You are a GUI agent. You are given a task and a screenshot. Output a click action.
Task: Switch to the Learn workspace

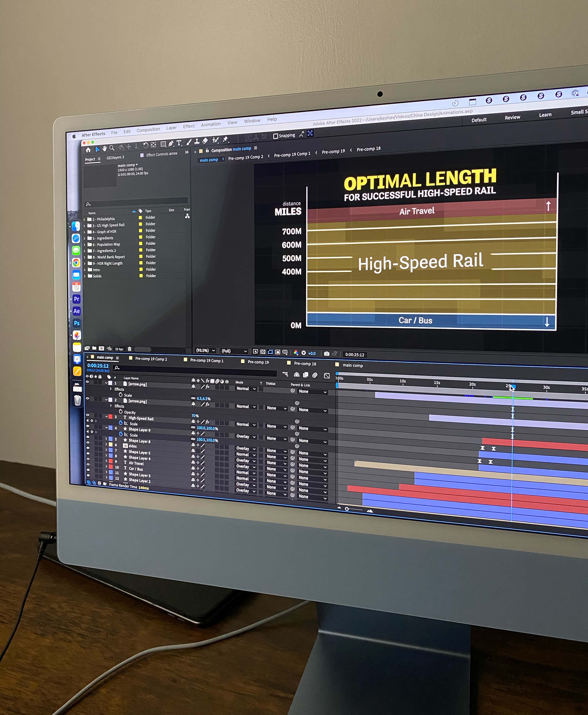545,115
